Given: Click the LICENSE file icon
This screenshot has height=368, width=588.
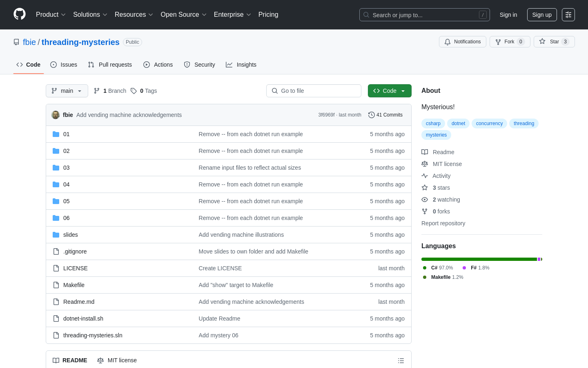Looking at the screenshot, I should pyautogui.click(x=56, y=268).
